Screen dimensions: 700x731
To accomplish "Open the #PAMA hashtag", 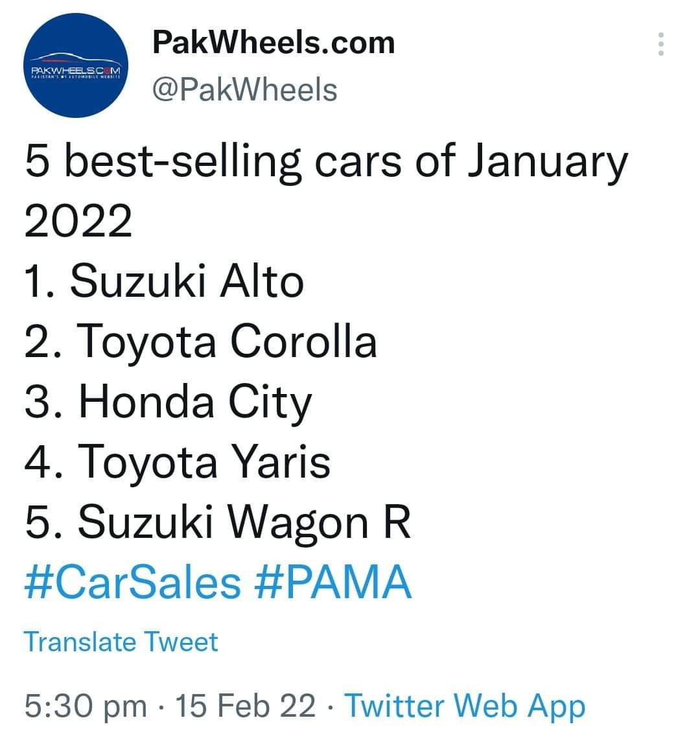I will click(x=333, y=582).
